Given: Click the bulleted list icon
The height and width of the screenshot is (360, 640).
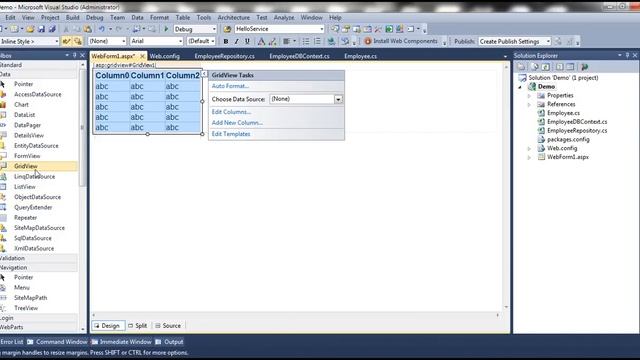Looking at the screenshot, I should point(306,41).
